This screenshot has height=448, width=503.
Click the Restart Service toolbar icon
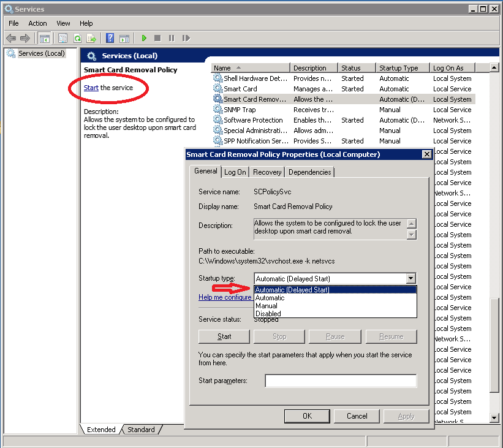[186, 38]
